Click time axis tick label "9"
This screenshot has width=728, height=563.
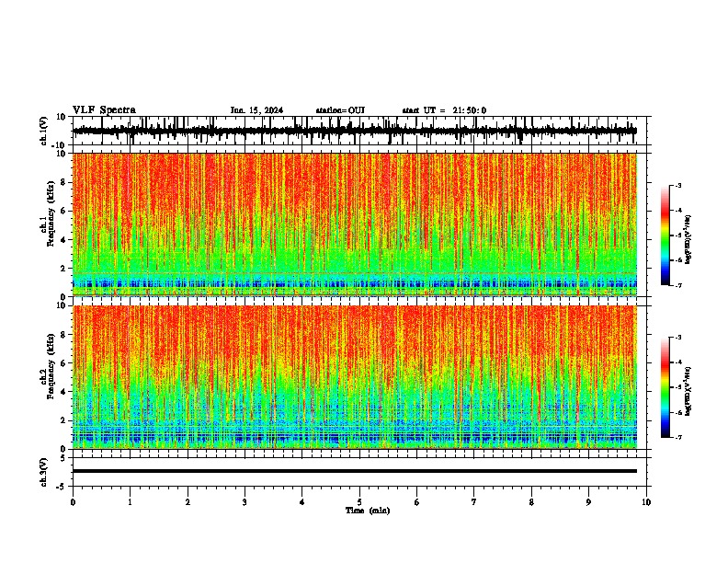pyautogui.click(x=588, y=502)
